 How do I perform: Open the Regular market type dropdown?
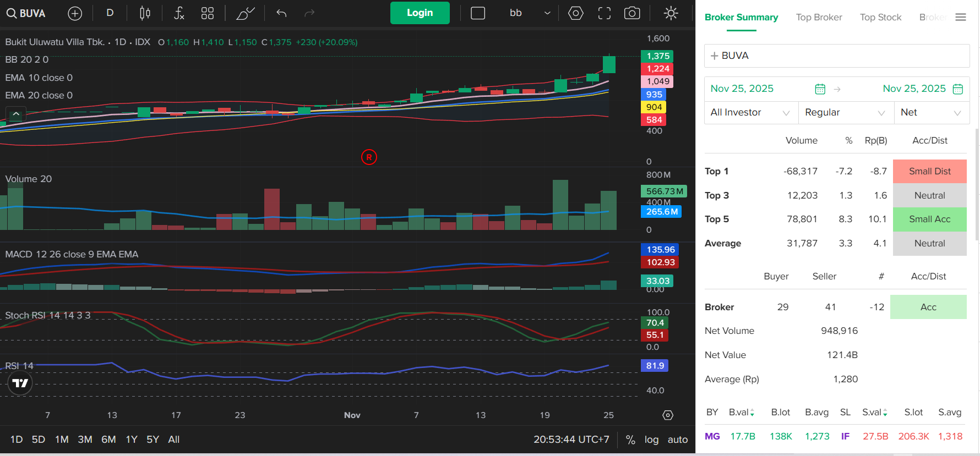(x=845, y=113)
